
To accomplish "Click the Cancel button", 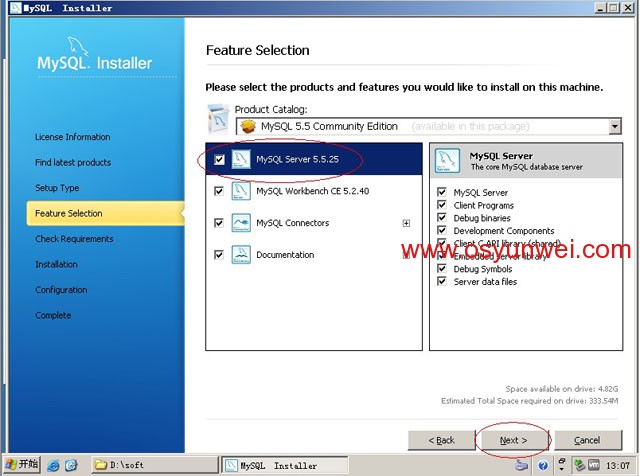I will [588, 440].
